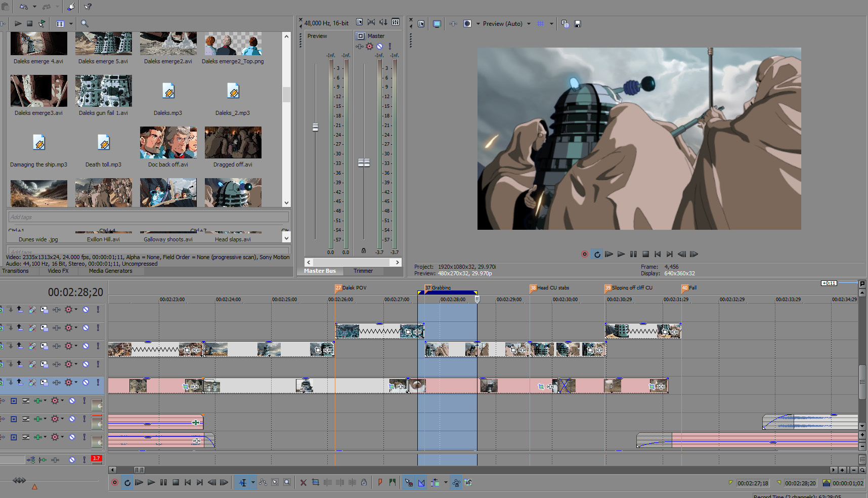Click the timeline horizontal scrollbar thumb
This screenshot has height=498, width=868.
[x=139, y=470]
